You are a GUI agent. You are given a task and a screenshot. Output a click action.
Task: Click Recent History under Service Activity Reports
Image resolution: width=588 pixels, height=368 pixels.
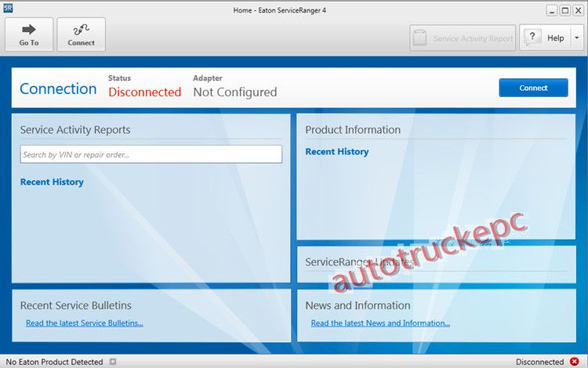(x=52, y=182)
